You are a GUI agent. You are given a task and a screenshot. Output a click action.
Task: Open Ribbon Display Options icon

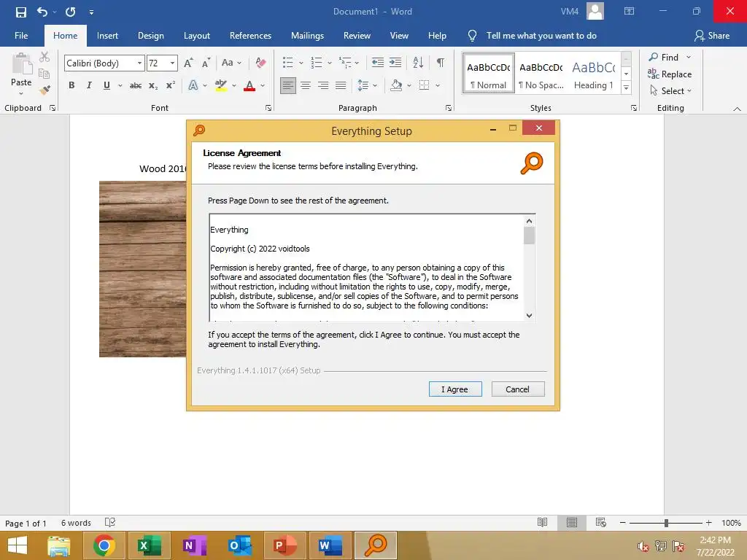[x=630, y=11]
